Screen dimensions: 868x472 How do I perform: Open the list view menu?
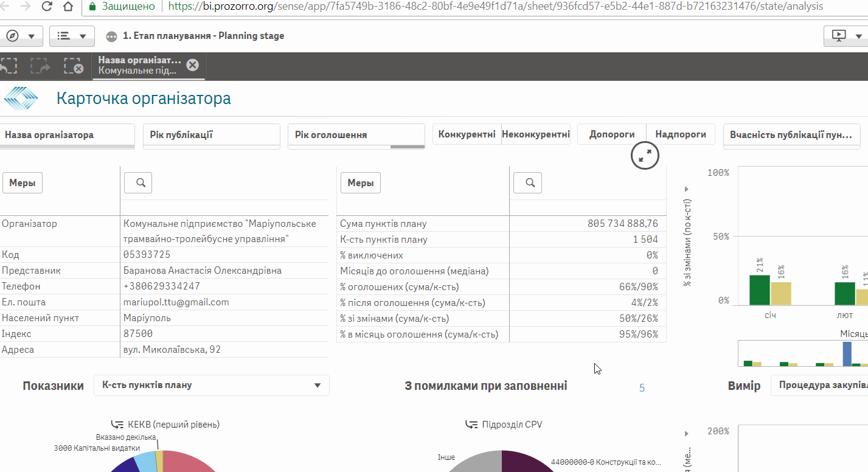(x=72, y=36)
